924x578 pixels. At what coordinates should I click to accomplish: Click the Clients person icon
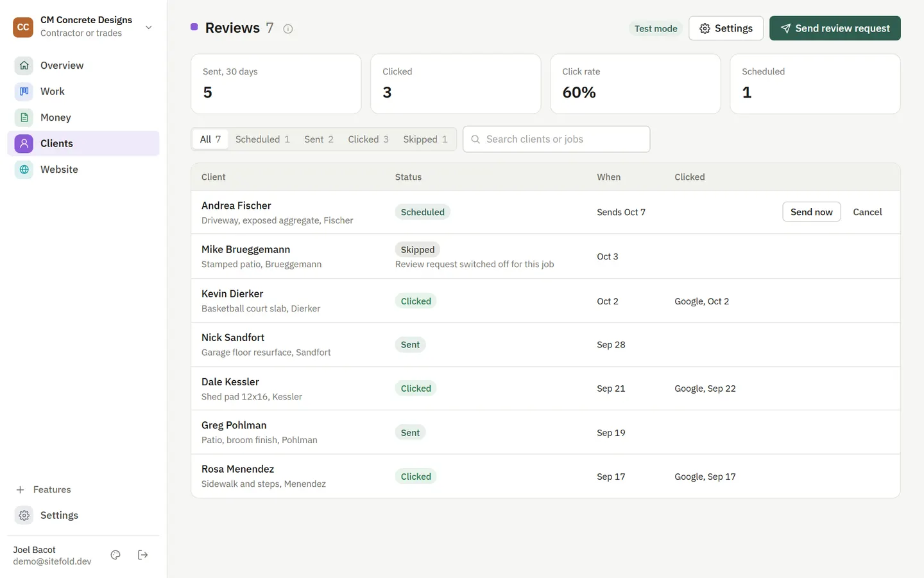(x=24, y=143)
